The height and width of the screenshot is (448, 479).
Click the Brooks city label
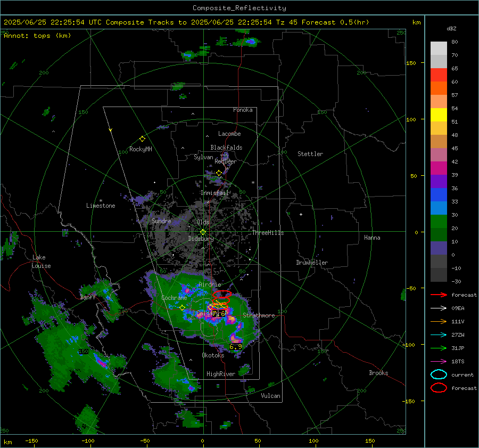378,373
